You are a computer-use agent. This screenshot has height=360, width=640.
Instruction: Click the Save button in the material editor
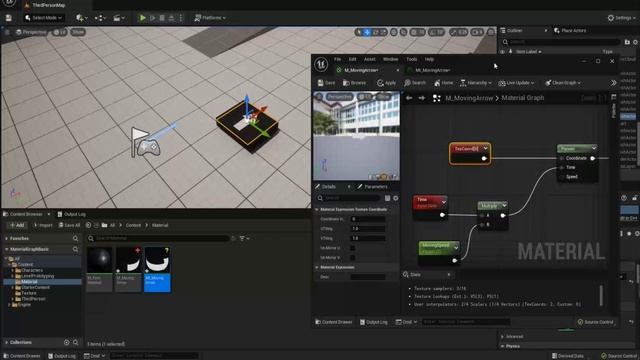point(326,83)
